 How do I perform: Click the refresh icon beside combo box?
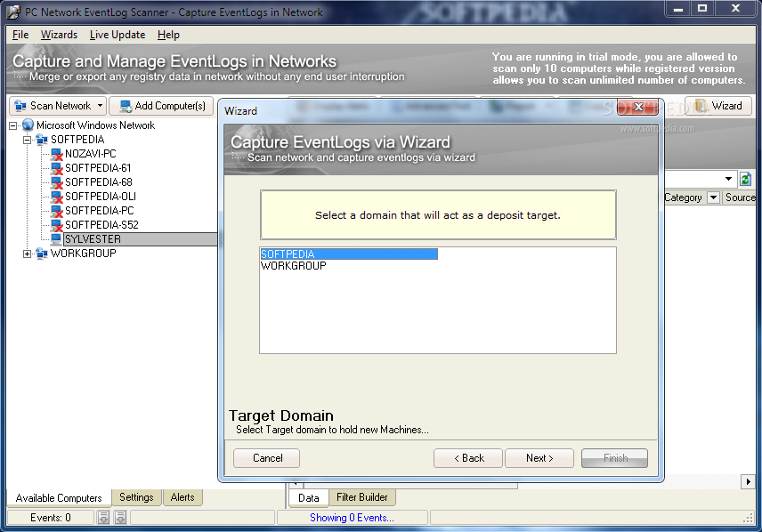[745, 180]
